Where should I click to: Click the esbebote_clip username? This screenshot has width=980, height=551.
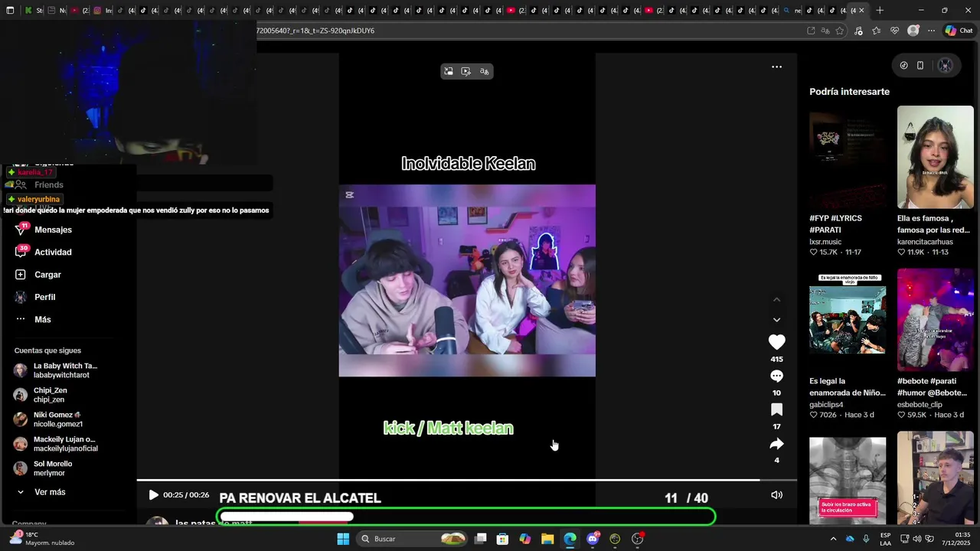tap(920, 405)
